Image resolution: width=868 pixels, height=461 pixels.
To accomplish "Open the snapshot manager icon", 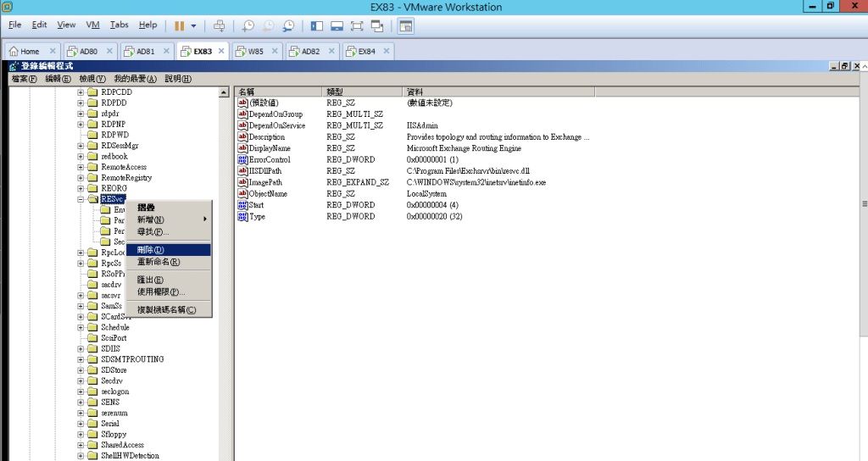I will [289, 26].
